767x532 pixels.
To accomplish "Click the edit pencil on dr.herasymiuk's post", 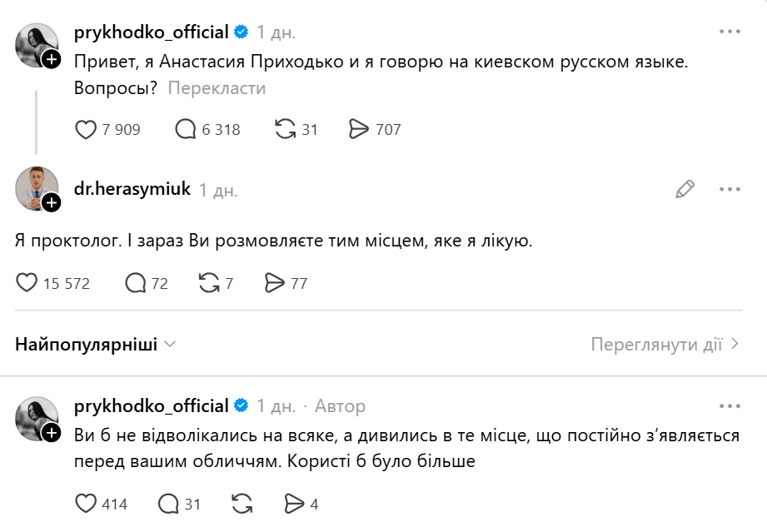I will click(x=685, y=190).
